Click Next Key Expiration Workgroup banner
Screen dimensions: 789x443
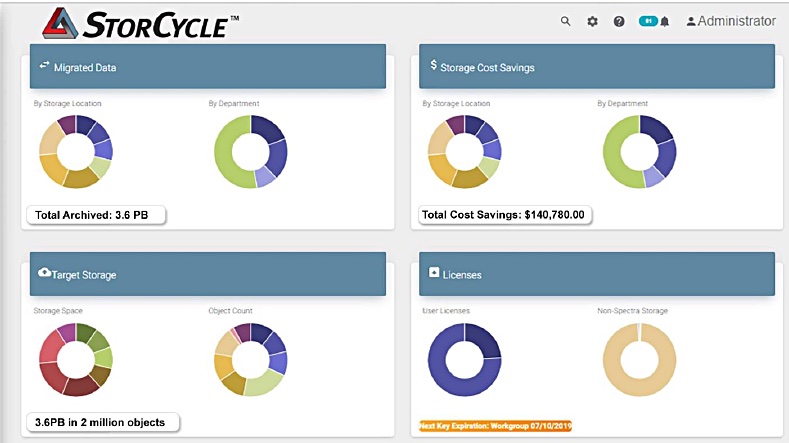[x=495, y=426]
